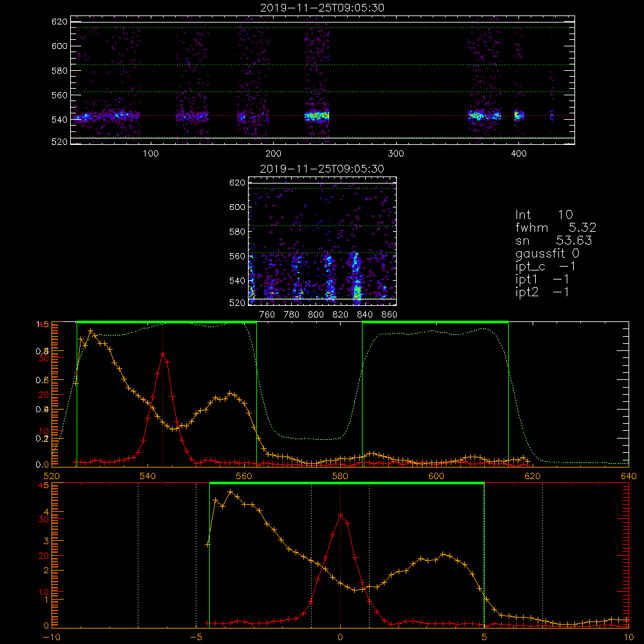
Task: Click orange y-axis label 3 of bottom plot
Action: 46,541
